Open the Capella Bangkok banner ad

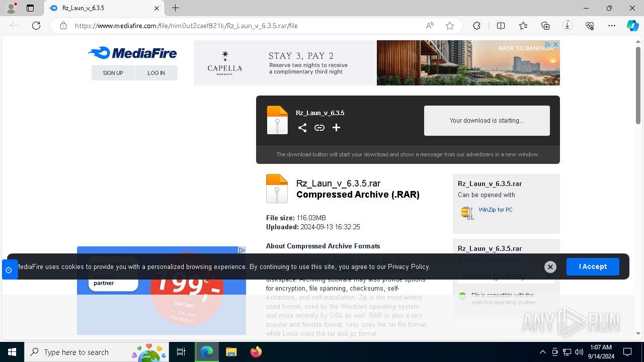376,63
